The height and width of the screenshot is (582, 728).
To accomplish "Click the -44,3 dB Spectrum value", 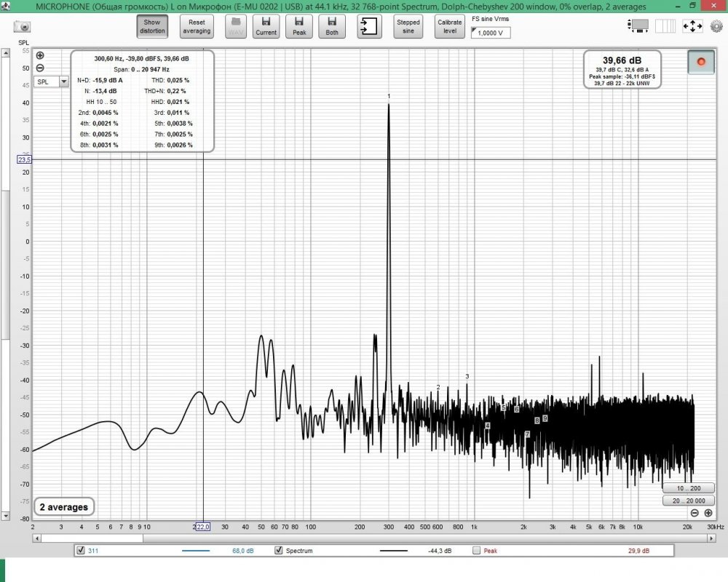I will tap(440, 551).
